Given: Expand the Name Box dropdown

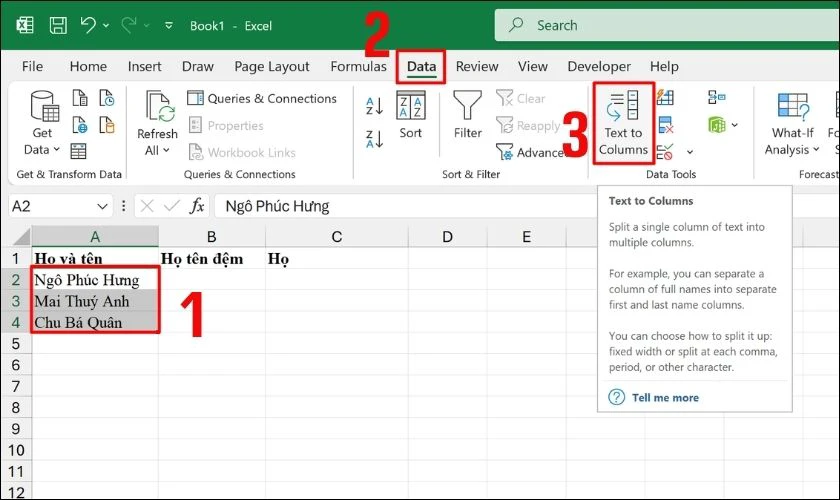Looking at the screenshot, I should click(102, 206).
